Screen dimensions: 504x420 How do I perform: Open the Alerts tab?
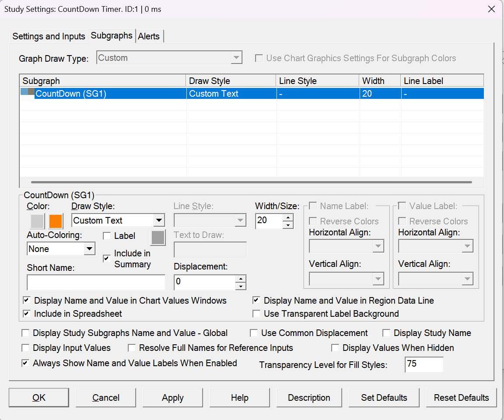coord(149,36)
